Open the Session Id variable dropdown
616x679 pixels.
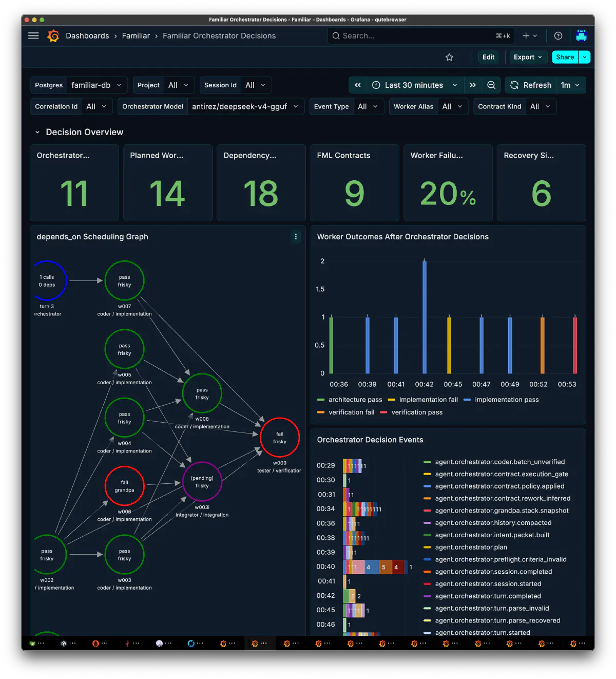point(256,85)
